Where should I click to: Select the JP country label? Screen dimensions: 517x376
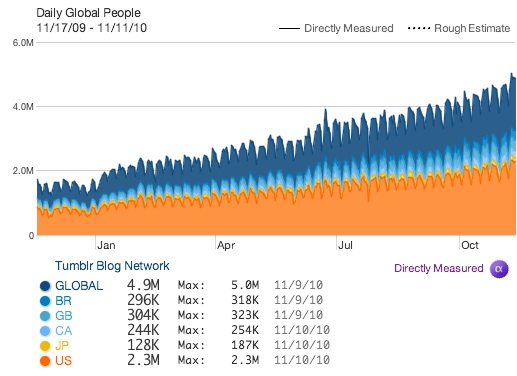point(62,346)
